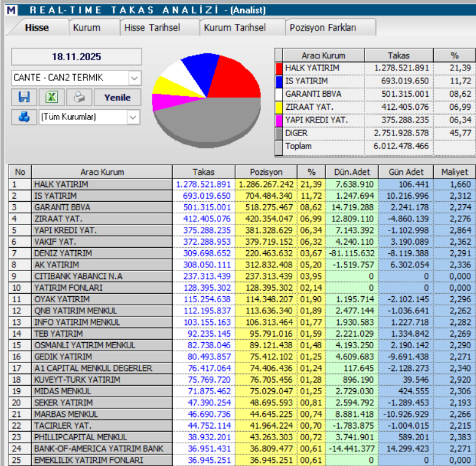Click the legend table Takas header
476x466 pixels.
[399, 56]
